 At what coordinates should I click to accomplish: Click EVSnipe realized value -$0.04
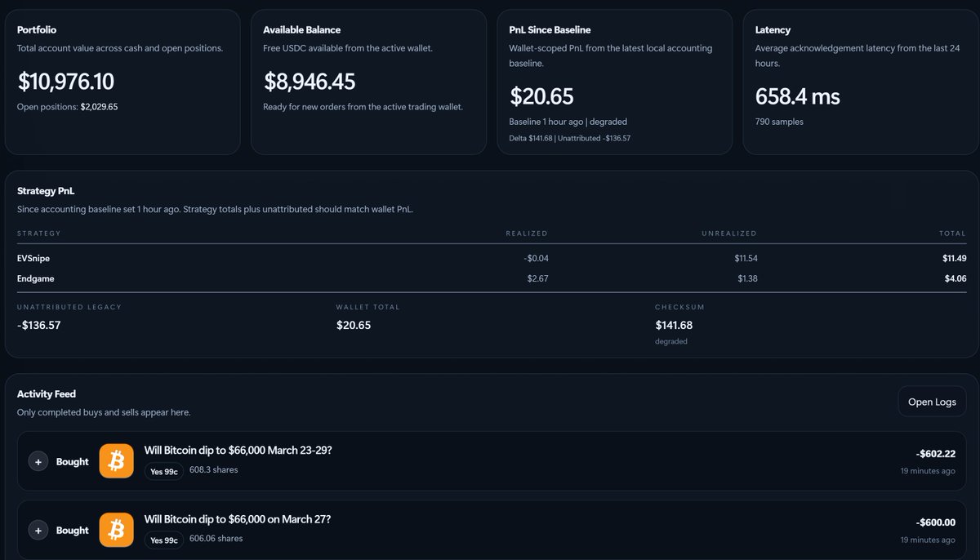tap(537, 258)
